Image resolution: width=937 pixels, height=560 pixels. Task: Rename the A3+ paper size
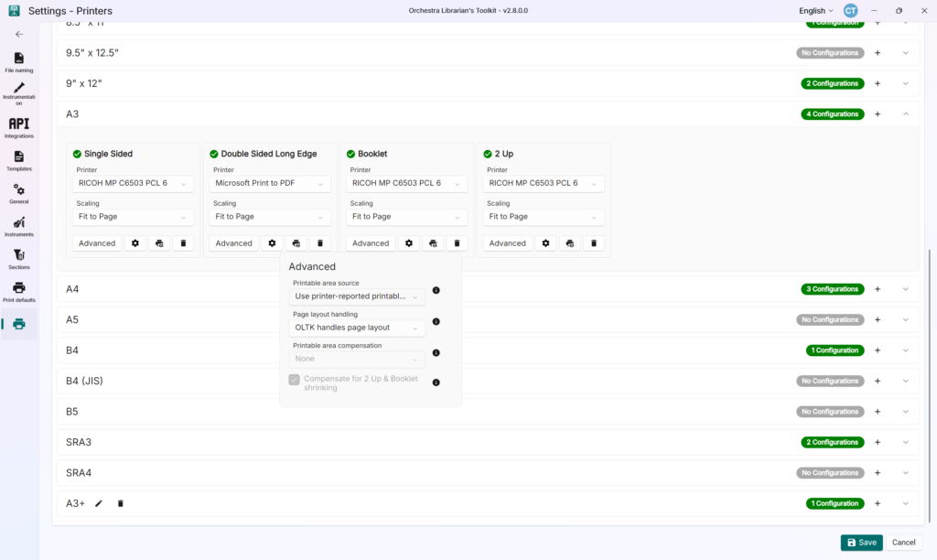[99, 503]
